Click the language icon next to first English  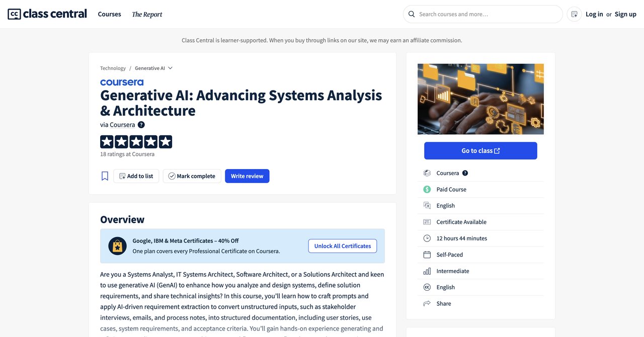pyautogui.click(x=427, y=206)
